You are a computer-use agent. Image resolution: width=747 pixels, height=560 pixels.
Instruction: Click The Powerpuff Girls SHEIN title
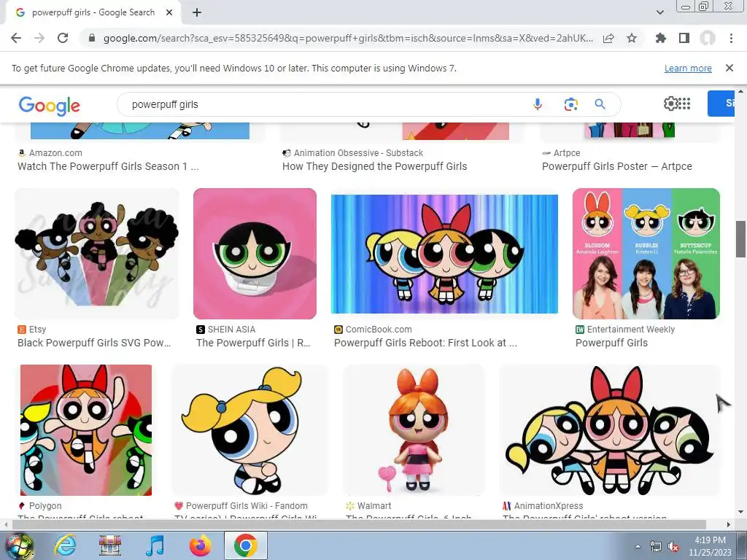253,343
